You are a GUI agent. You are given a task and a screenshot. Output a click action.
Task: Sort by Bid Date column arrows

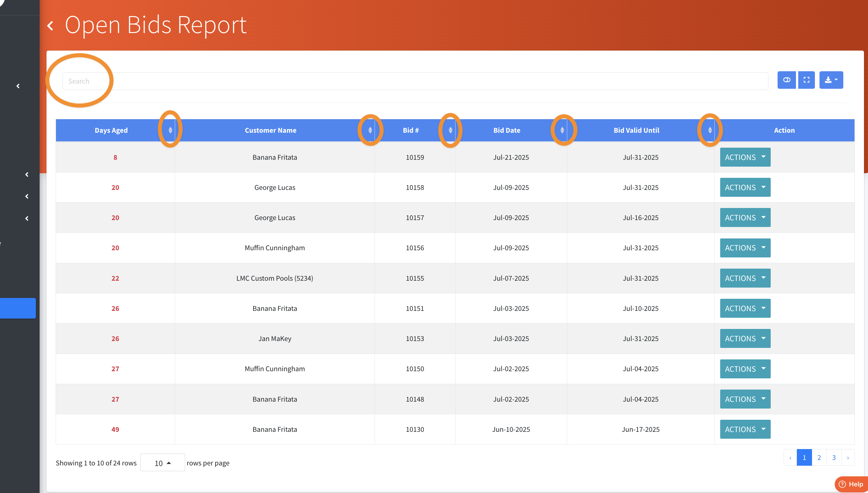coord(562,130)
